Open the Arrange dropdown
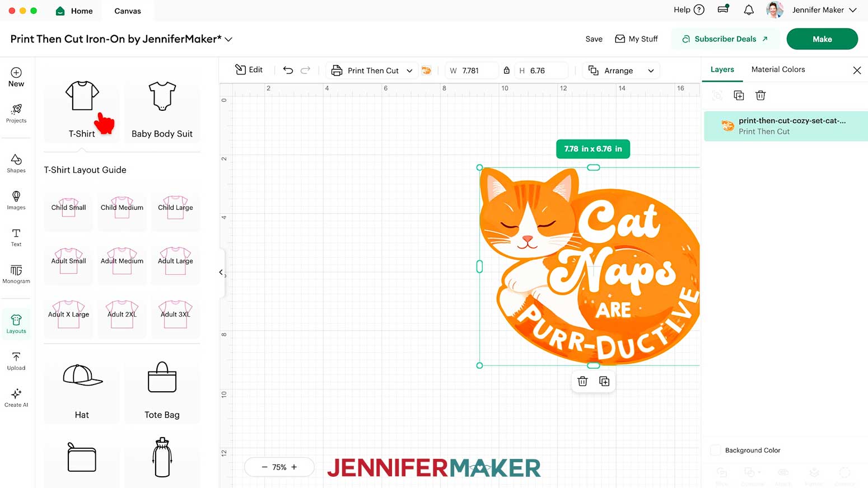This screenshot has width=868, height=488. 622,71
